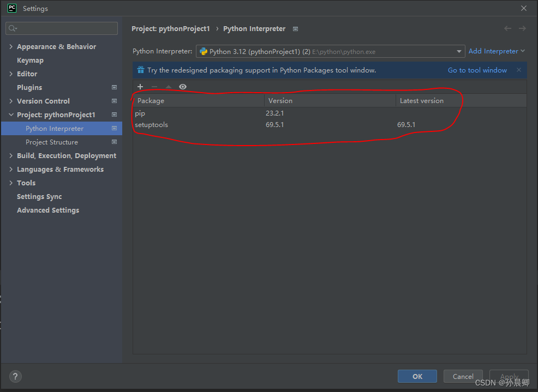
Task: Click the Project: pythonProject1 breadcrumb
Action: [171, 29]
